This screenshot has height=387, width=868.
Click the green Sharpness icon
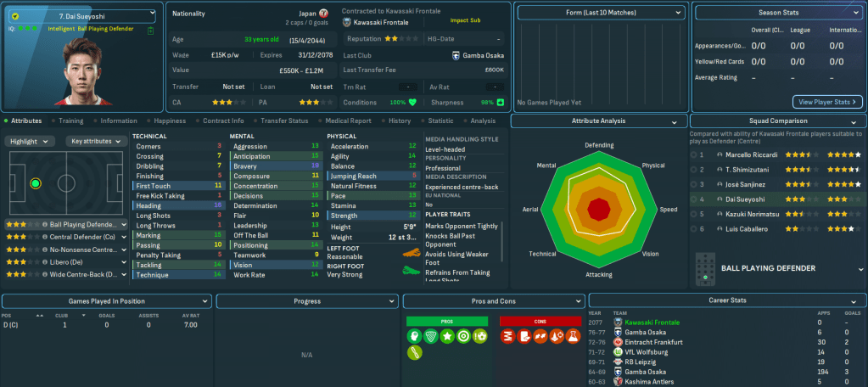click(500, 103)
